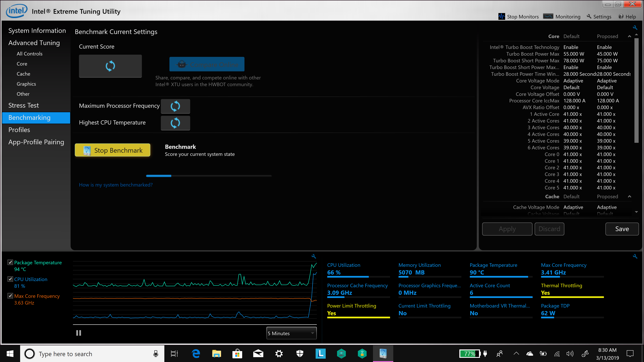This screenshot has width=644, height=362.
Task: Open Microsoft Edge from taskbar
Action: (x=196, y=354)
